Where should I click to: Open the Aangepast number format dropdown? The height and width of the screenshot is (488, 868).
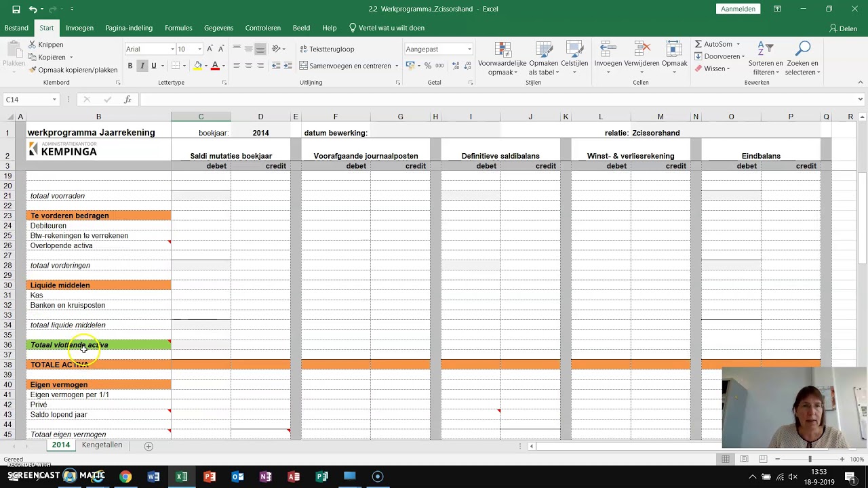[469, 49]
